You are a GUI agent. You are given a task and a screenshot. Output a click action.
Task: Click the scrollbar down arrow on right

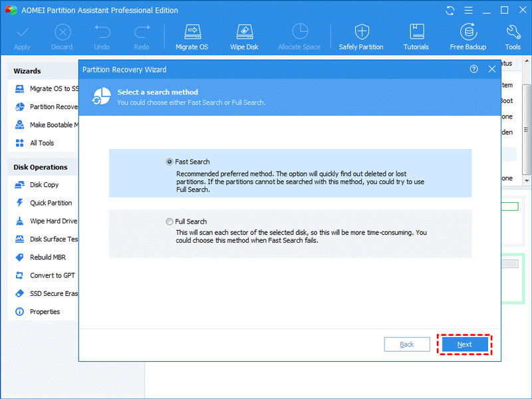527,180
